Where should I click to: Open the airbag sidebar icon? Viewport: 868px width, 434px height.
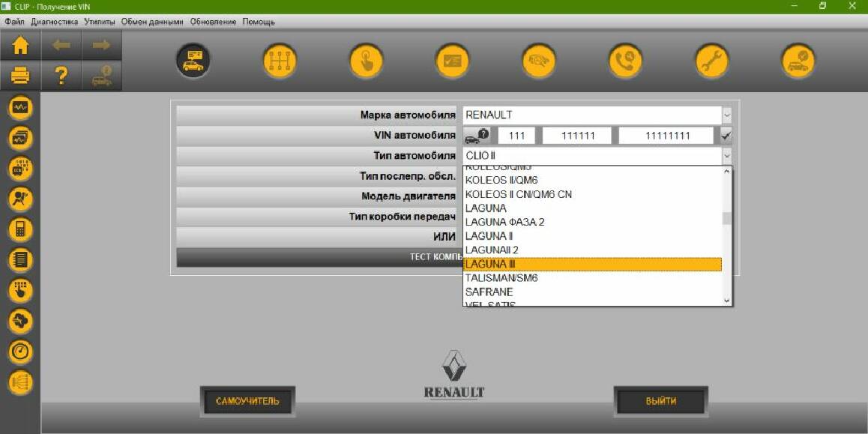pos(20,199)
